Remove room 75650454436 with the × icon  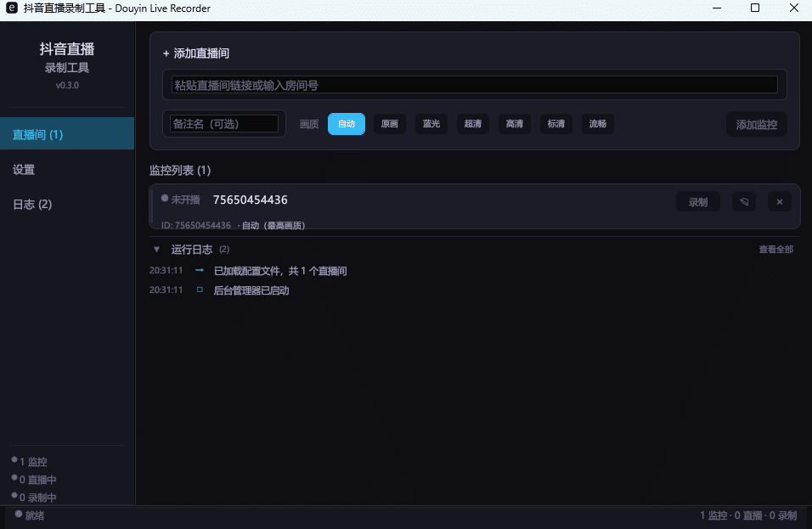780,202
